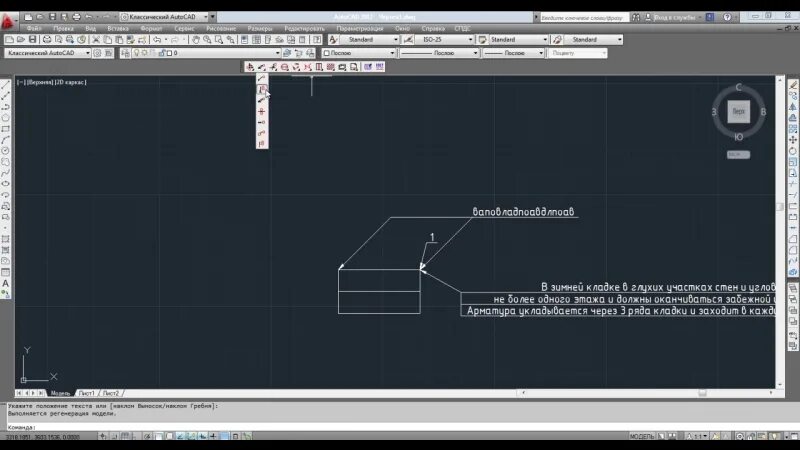
Task: Open the Правка menu
Action: pyautogui.click(x=64, y=29)
